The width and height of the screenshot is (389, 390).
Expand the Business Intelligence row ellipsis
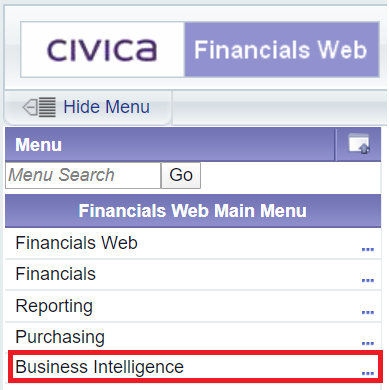coord(368,373)
